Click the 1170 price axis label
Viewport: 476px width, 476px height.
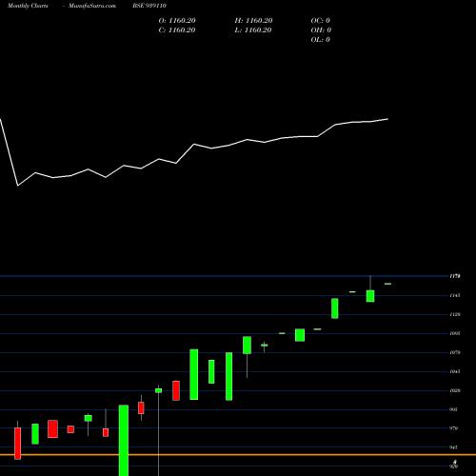tap(455, 276)
